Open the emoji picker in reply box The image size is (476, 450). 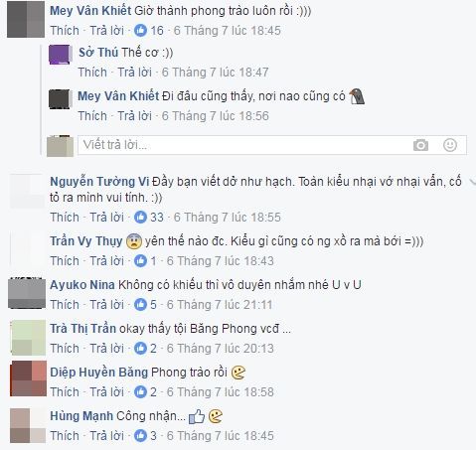450,145
